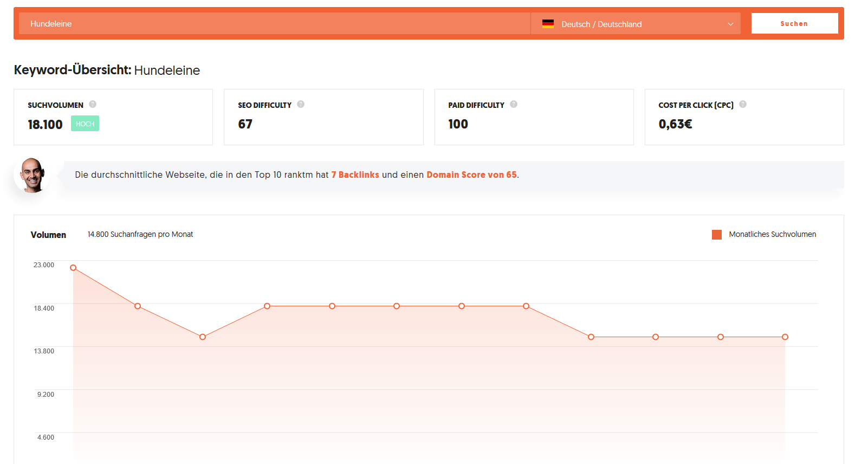Viewport: 868px width, 464px height.
Task: Click the paid difficulty value 100
Action: (x=458, y=124)
